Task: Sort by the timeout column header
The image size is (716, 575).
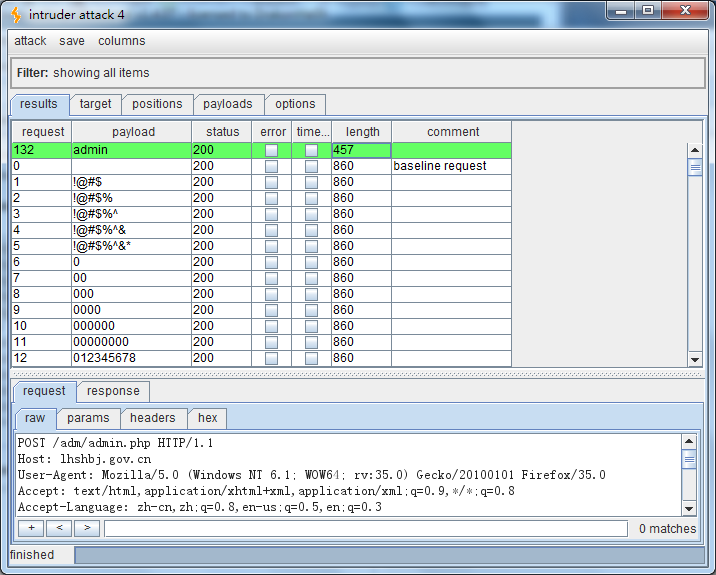Action: (x=312, y=132)
